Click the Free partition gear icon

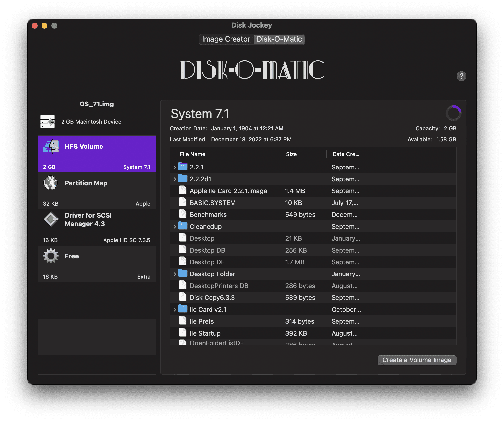[51, 256]
